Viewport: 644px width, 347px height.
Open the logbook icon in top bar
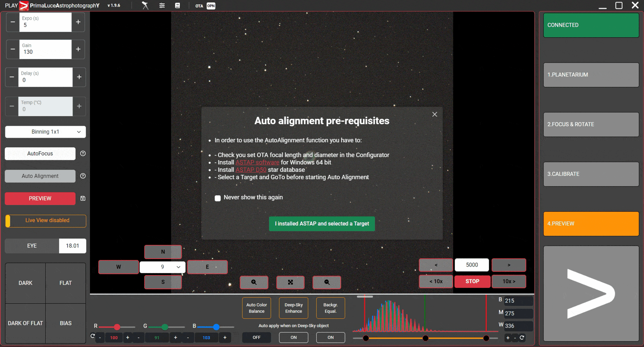point(177,5)
